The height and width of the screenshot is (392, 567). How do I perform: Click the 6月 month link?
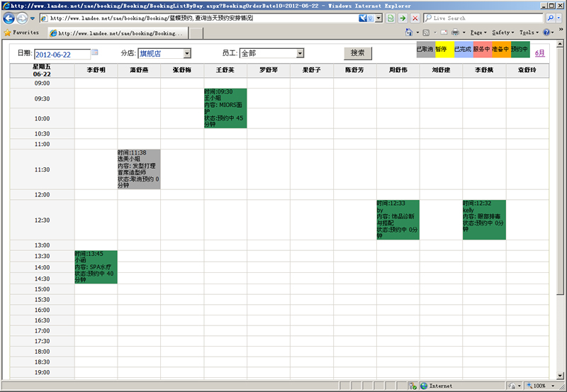tap(540, 53)
